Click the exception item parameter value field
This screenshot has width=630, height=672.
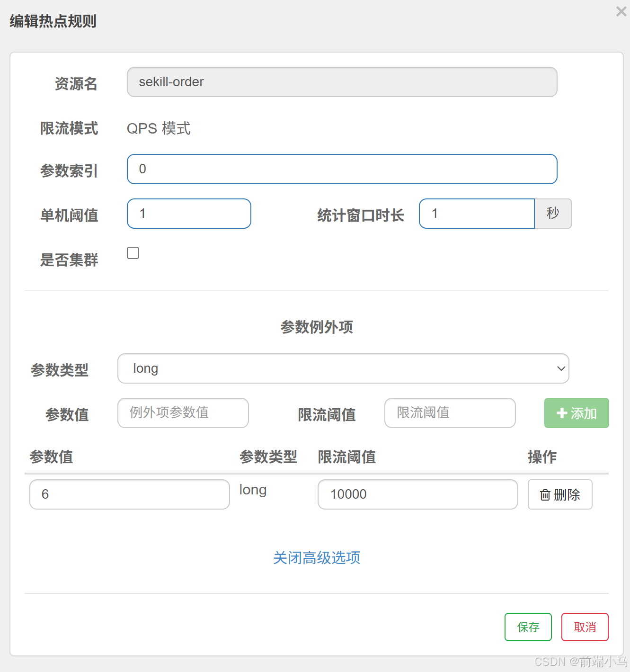183,413
